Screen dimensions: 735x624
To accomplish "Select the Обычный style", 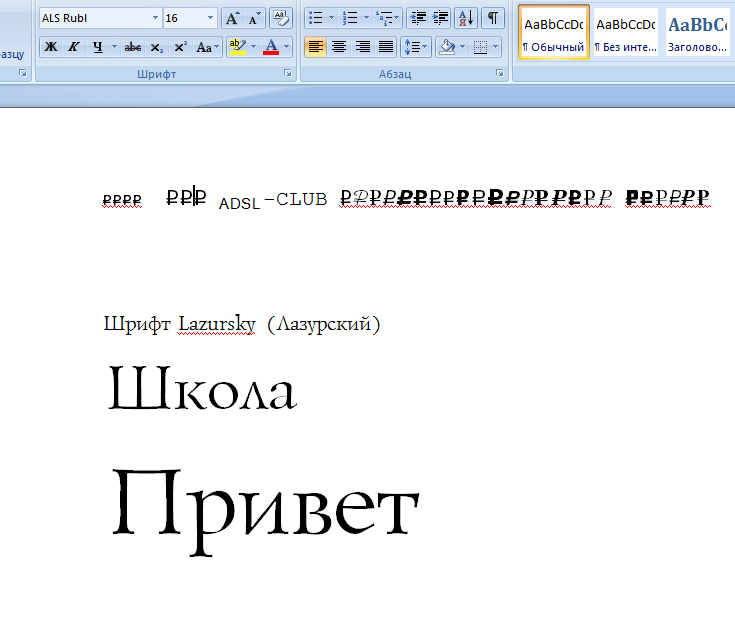I will pyautogui.click(x=554, y=32).
